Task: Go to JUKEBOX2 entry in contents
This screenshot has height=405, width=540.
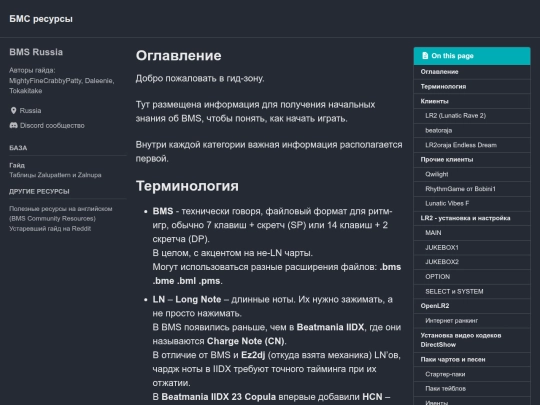Action: 472,262
